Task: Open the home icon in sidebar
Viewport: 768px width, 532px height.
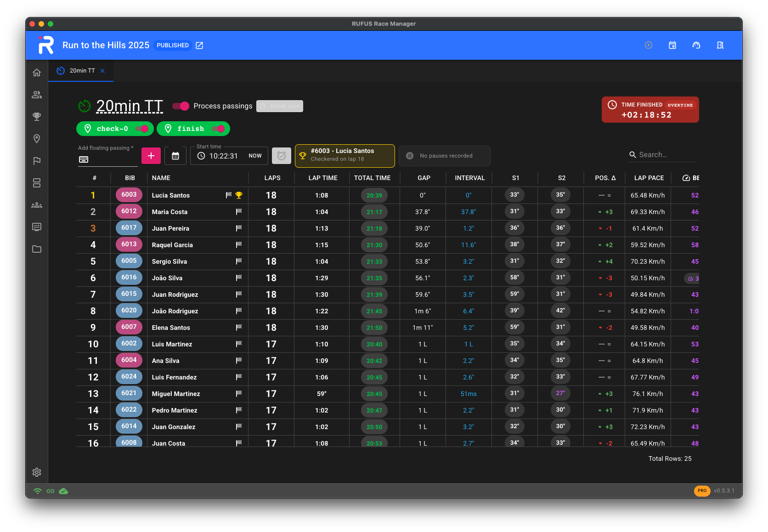Action: point(37,73)
